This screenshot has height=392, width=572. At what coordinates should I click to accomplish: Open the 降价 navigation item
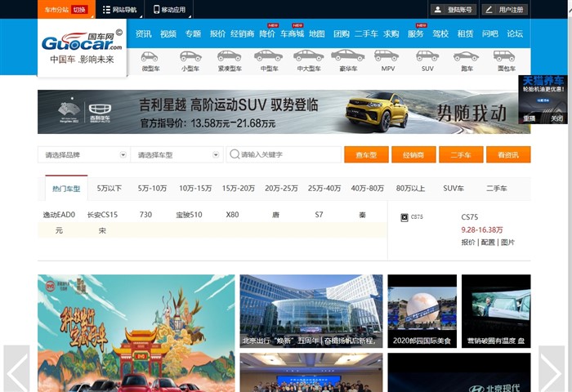pyautogui.click(x=267, y=34)
